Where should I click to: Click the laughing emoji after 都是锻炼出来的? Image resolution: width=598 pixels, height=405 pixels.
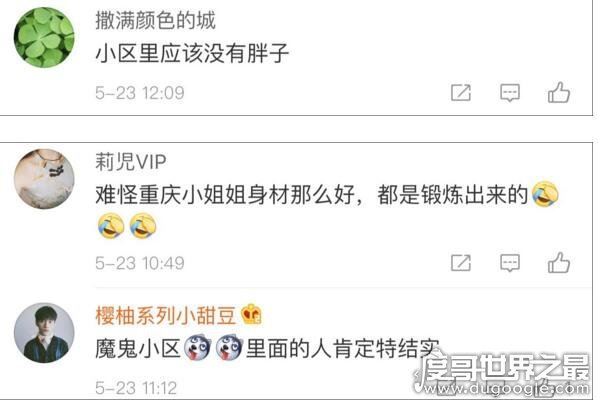click(x=545, y=194)
